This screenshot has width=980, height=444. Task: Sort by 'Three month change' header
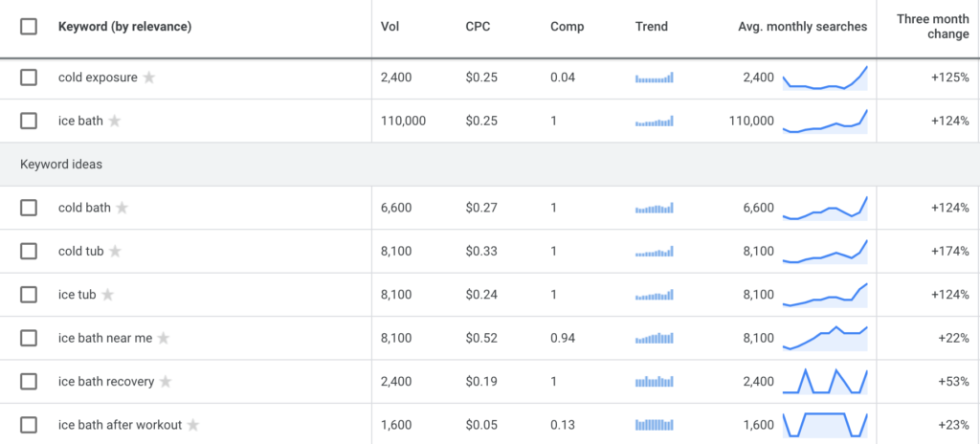932,26
